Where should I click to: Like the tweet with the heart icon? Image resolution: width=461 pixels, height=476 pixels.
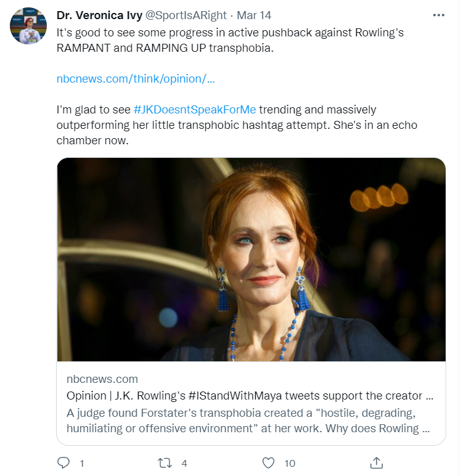point(268,463)
